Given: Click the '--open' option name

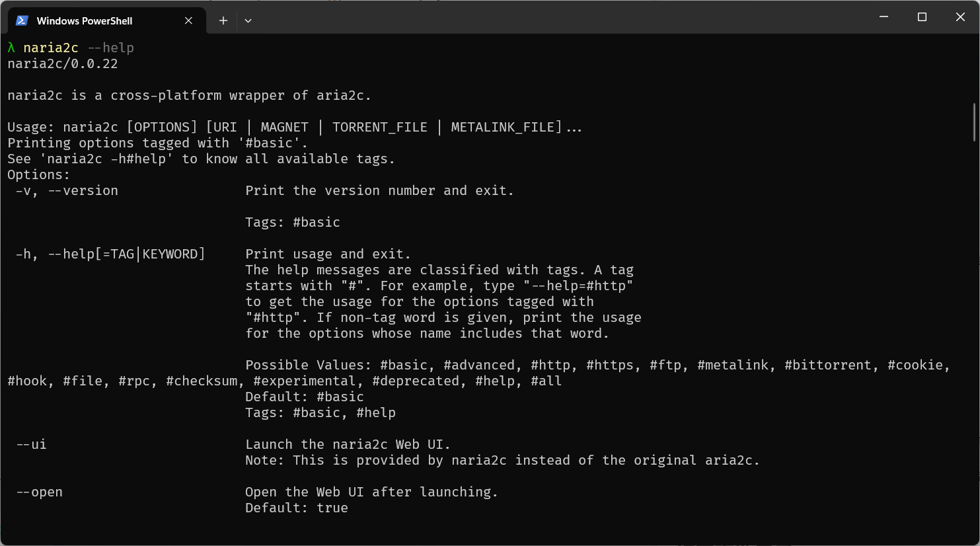Looking at the screenshot, I should pyautogui.click(x=39, y=492).
